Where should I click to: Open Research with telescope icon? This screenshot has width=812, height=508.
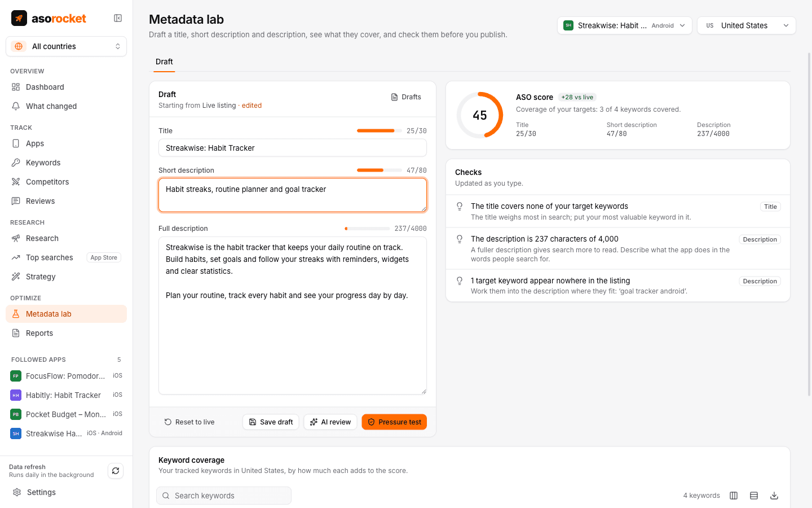(x=66, y=238)
